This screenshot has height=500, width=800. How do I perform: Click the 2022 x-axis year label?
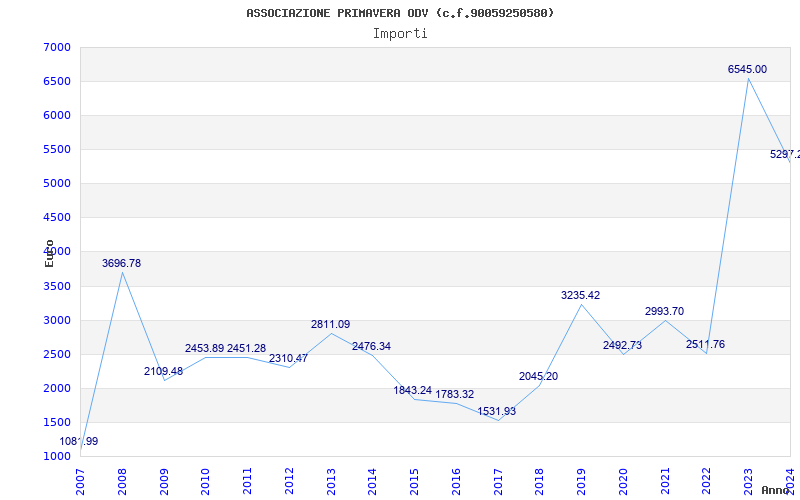(x=707, y=482)
